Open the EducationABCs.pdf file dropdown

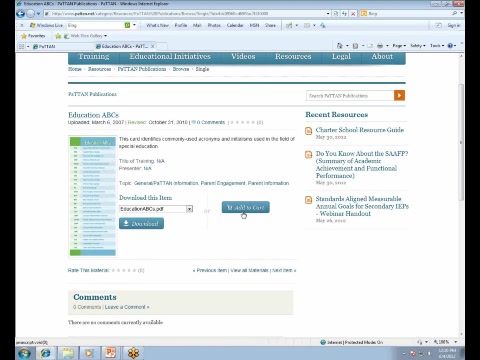tap(189, 209)
